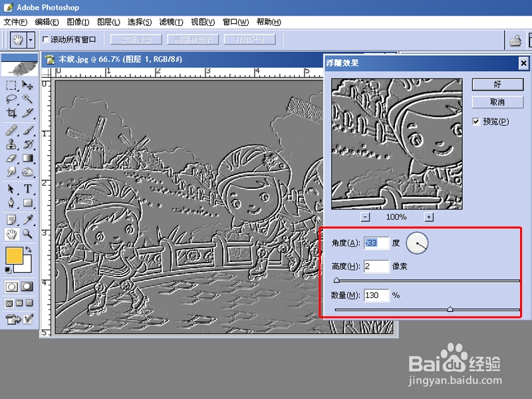Open the 滤镜 menu
Screen dimensions: 532x399
point(171,22)
